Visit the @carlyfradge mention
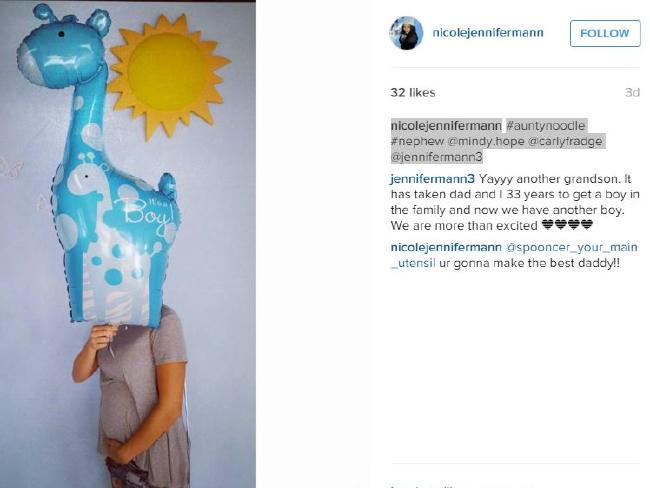Screen dimensions: 650x488 (x=565, y=141)
